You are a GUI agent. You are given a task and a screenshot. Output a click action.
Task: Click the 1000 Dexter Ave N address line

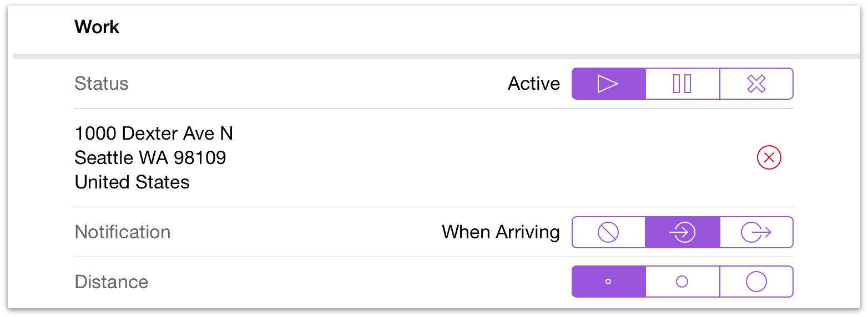[x=154, y=134]
